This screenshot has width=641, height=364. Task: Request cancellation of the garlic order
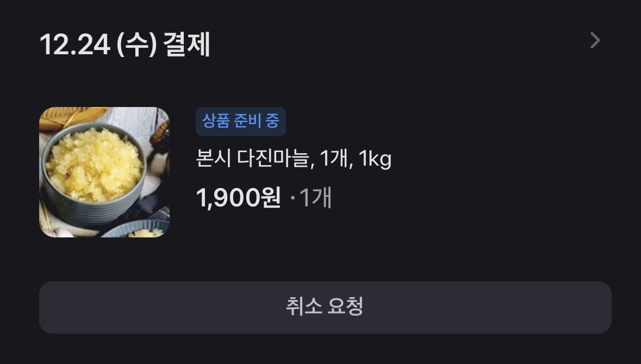pyautogui.click(x=325, y=307)
